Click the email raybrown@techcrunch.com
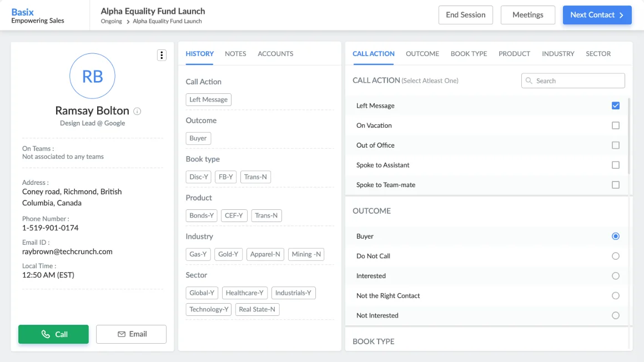This screenshot has width=644, height=362. (x=67, y=252)
